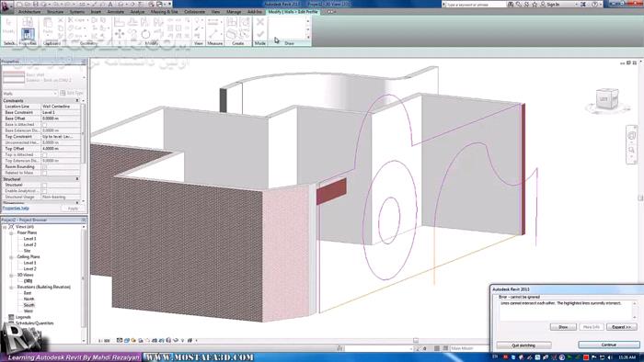Viewport: 644px width, 362px height.
Task: Switch to the Insert tab
Action: 96,12
